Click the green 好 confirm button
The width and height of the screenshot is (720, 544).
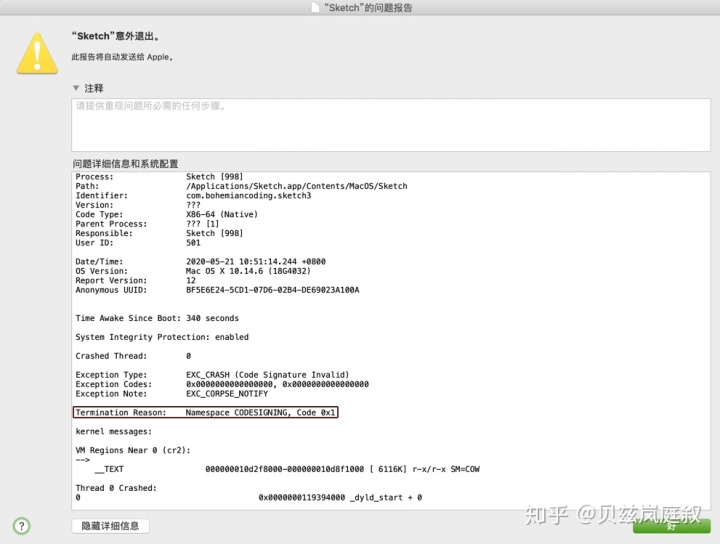click(x=671, y=526)
